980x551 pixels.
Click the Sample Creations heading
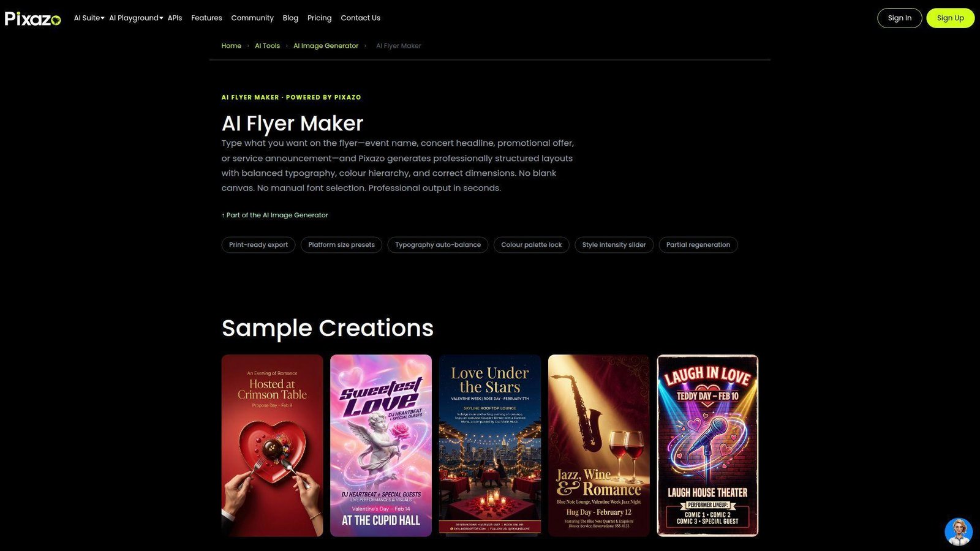[x=328, y=328]
